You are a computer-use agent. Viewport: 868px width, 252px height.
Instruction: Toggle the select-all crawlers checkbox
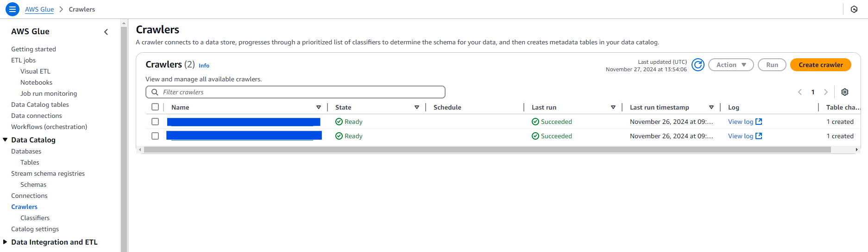click(x=155, y=107)
